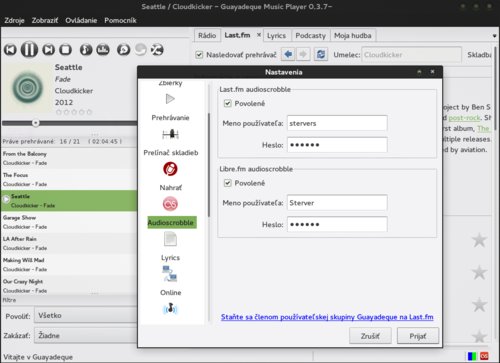
Task: Select Making Will Mad in playlist
Action: click(69, 265)
